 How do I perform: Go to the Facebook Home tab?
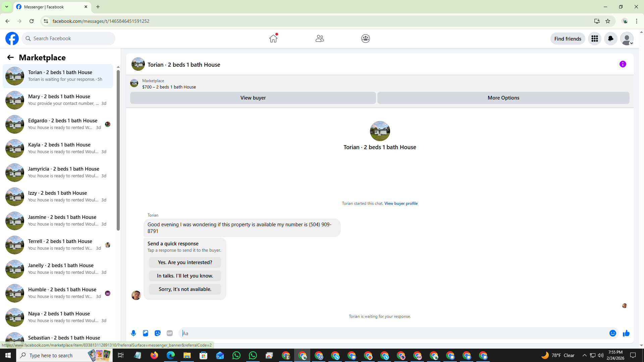coord(273,39)
